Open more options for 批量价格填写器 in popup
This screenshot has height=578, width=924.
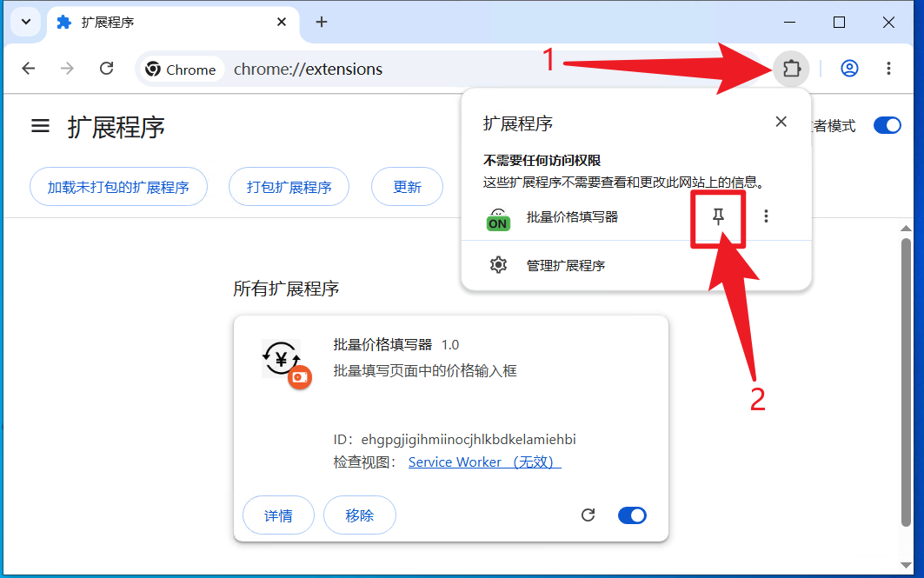point(766,216)
